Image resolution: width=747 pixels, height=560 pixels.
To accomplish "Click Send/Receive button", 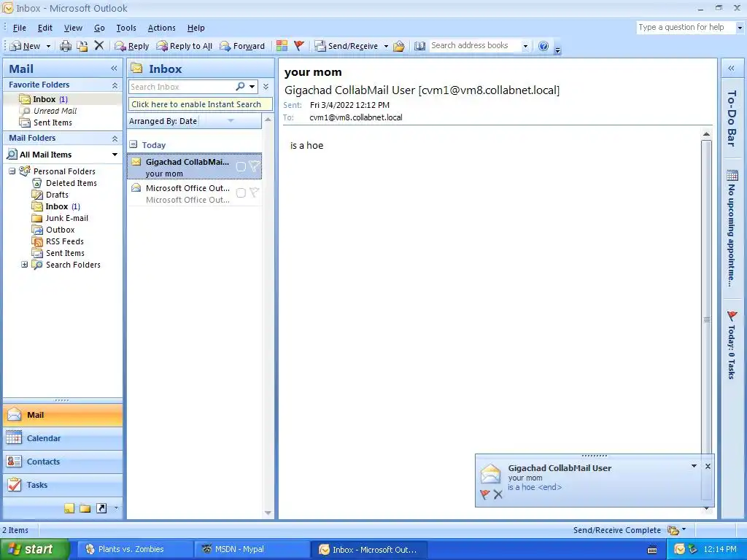I will (347, 46).
